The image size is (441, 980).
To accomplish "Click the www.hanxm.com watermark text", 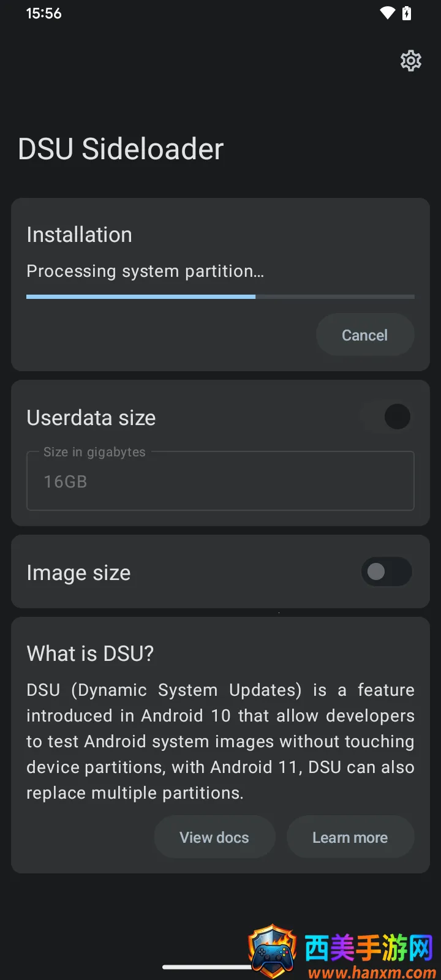I will [372, 972].
